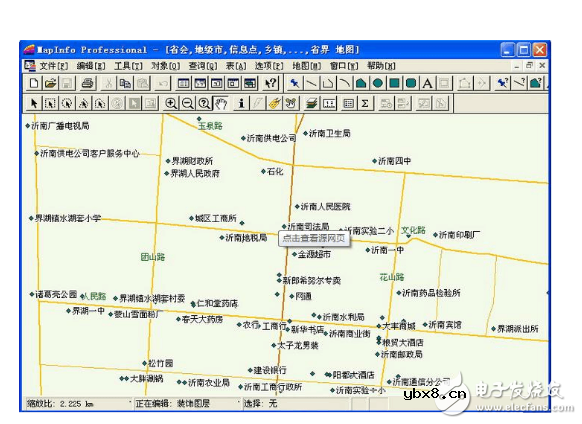Activate the Zoom-in magnifier tool

[171, 104]
